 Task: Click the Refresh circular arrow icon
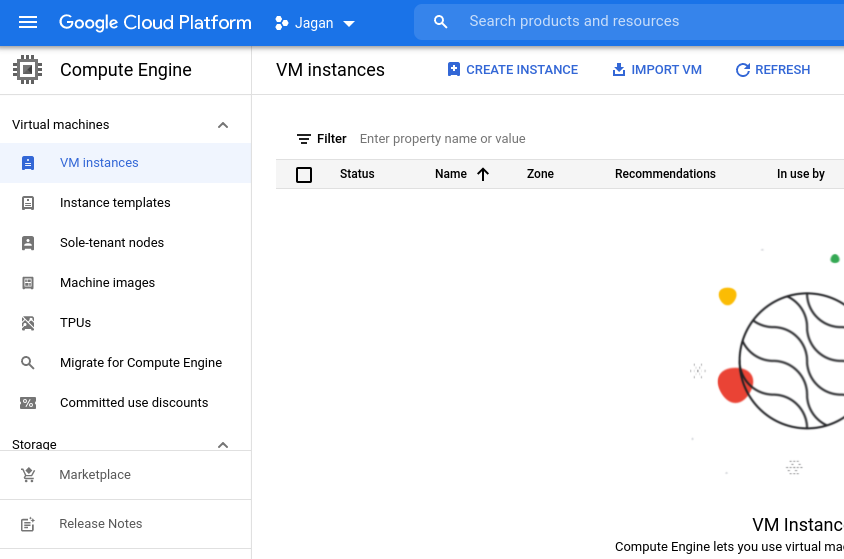(x=743, y=70)
